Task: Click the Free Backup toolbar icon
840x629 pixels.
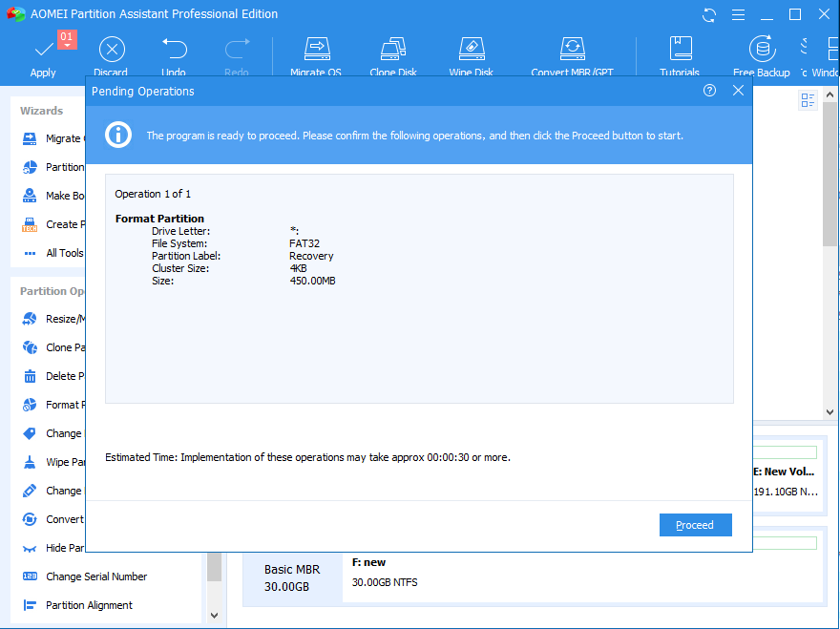Action: coord(762,49)
